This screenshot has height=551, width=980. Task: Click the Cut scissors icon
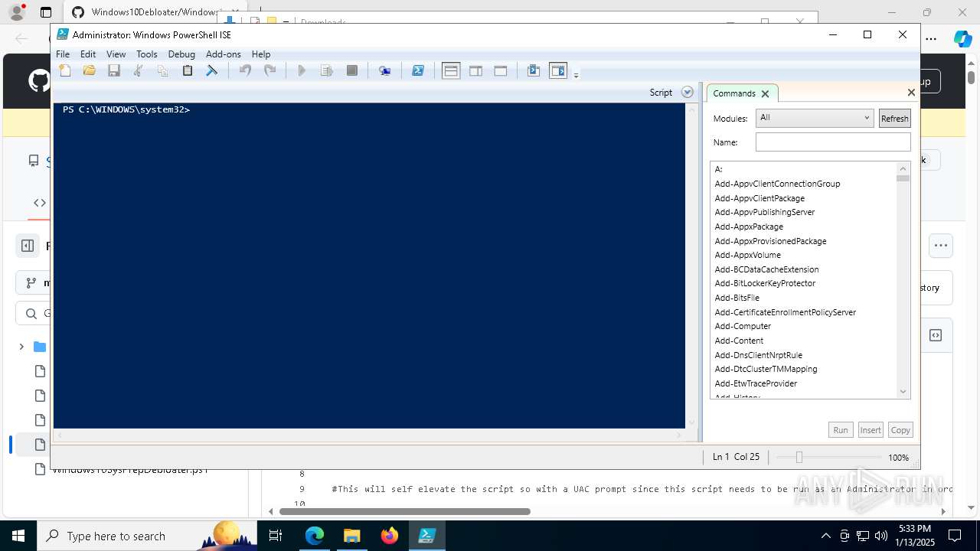[x=139, y=70]
